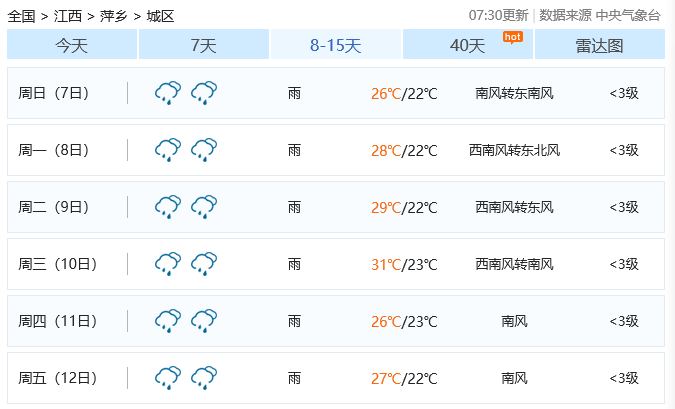Click first rain icon for 周日 7日
This screenshot has width=675, height=409.
tap(168, 93)
